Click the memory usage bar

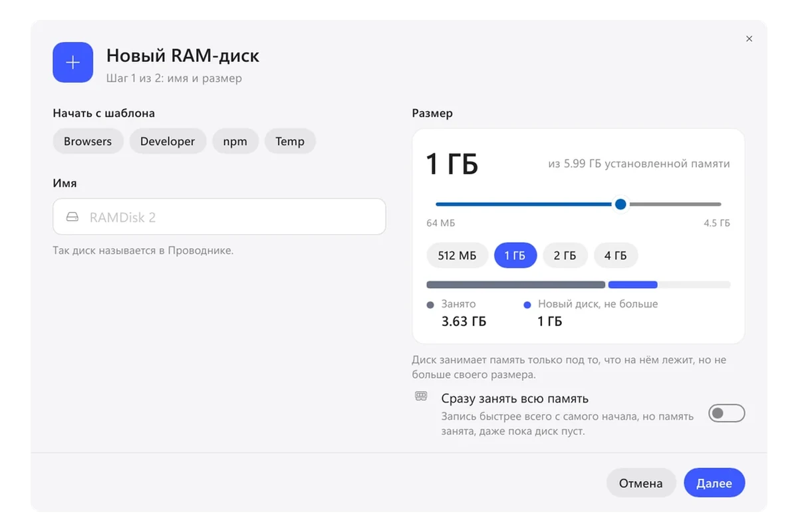pos(579,285)
